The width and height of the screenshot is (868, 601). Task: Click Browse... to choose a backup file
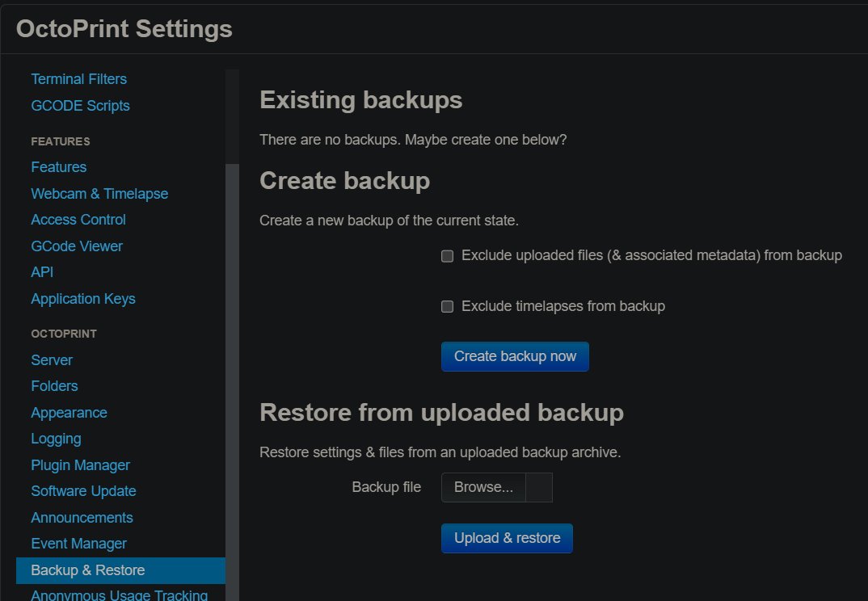(x=483, y=488)
